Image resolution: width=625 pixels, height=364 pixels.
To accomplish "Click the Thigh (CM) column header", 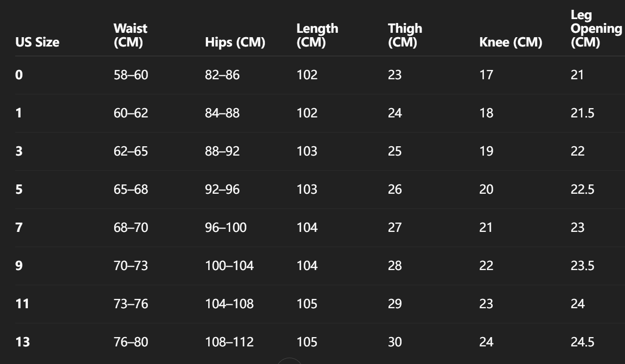I will tap(405, 36).
